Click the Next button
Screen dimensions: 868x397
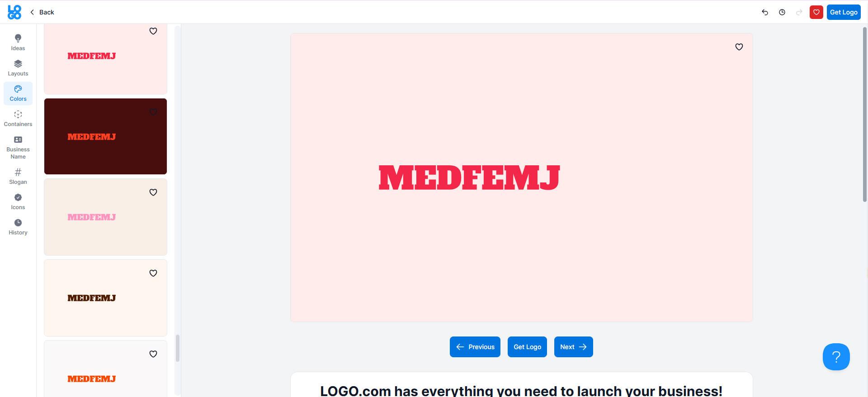(573, 347)
